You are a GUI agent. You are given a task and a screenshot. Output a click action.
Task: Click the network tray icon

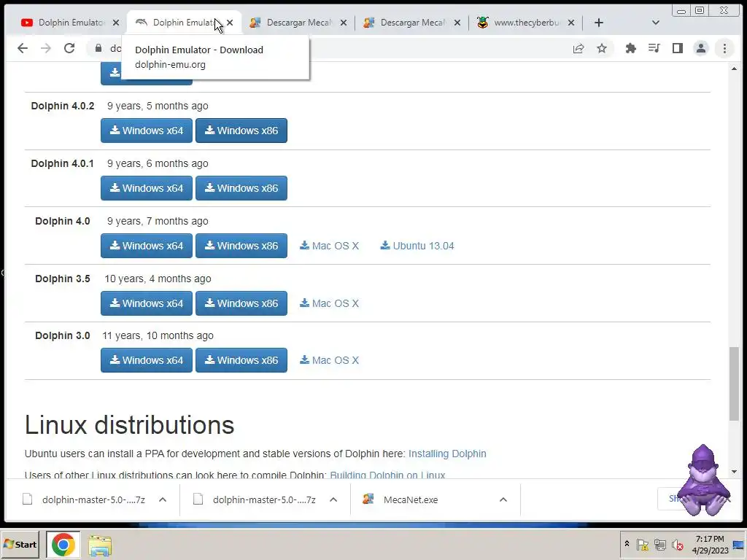pyautogui.click(x=659, y=545)
